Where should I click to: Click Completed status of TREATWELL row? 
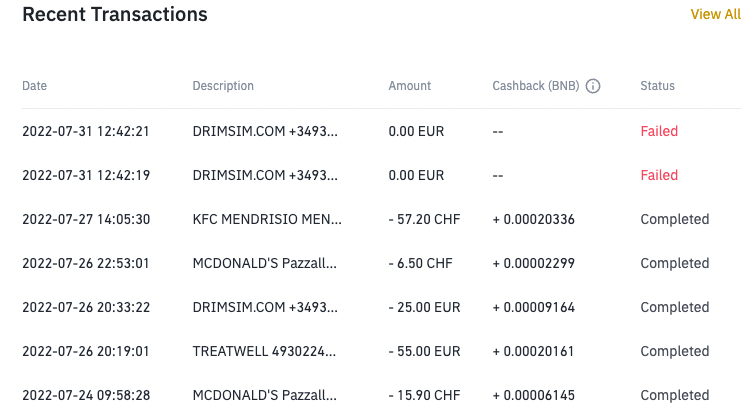675,351
